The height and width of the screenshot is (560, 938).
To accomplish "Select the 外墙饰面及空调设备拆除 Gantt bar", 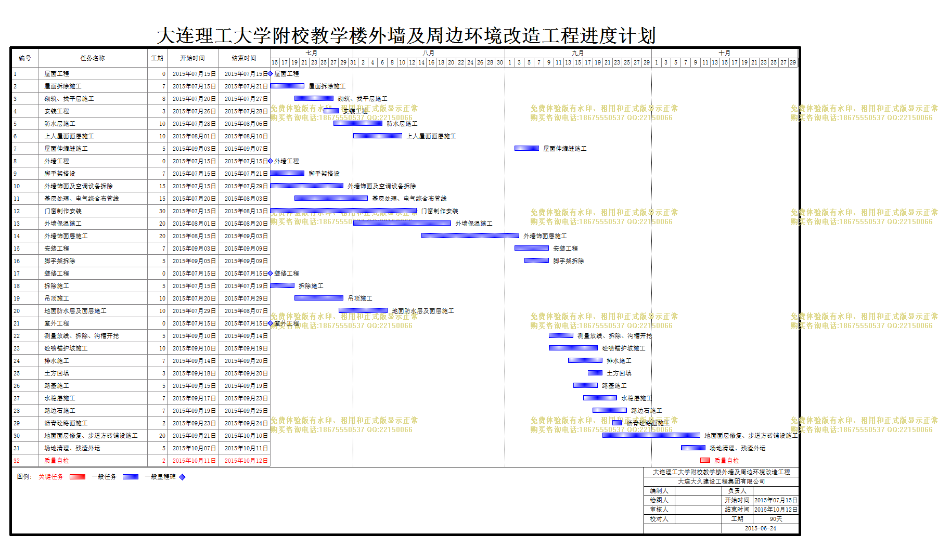I will (x=307, y=186).
